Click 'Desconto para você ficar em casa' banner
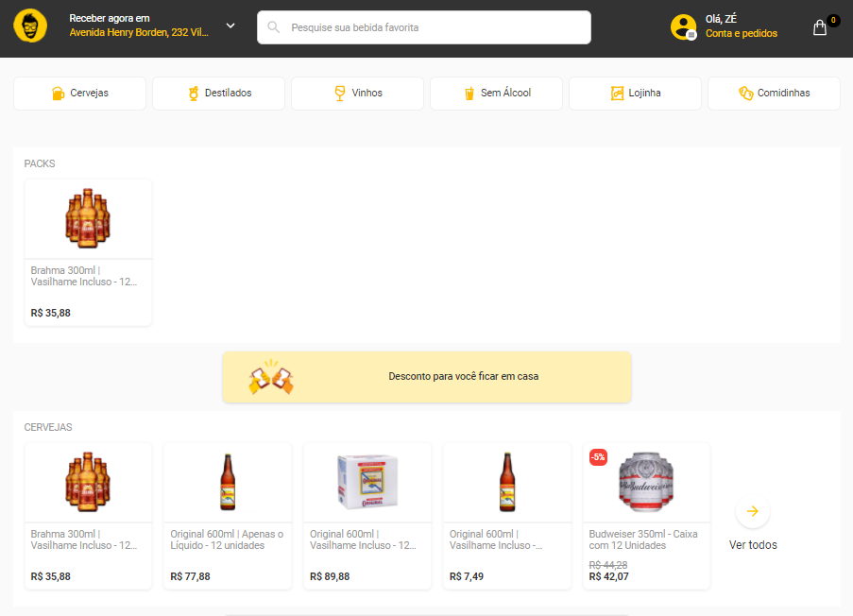This screenshot has width=853, height=616. click(427, 377)
